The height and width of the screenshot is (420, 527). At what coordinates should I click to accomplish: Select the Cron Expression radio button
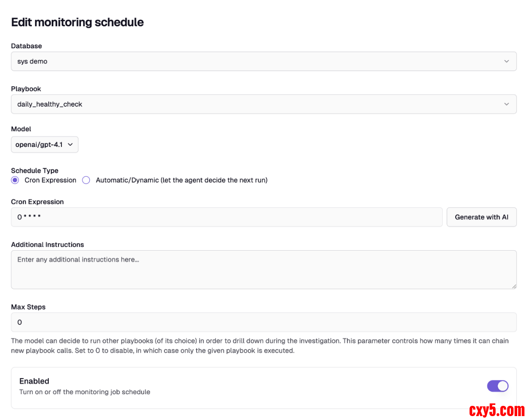(x=15, y=180)
